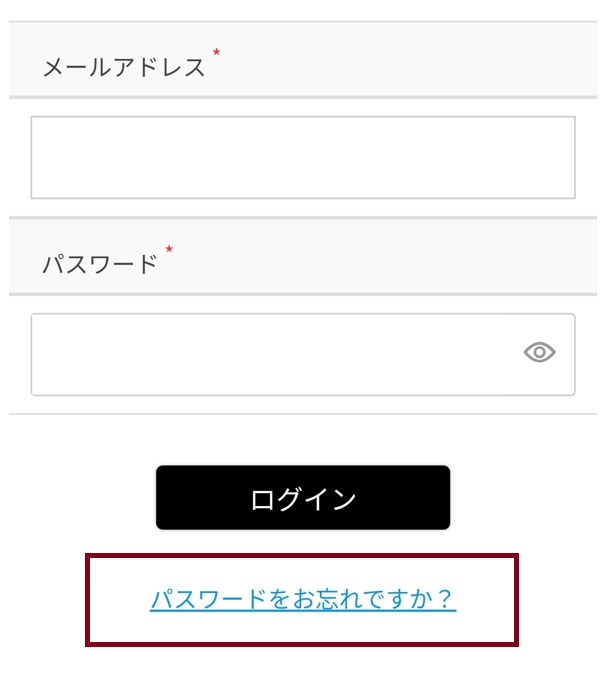Reveal typed password with the eye toggle
611x678 pixels.
click(539, 352)
